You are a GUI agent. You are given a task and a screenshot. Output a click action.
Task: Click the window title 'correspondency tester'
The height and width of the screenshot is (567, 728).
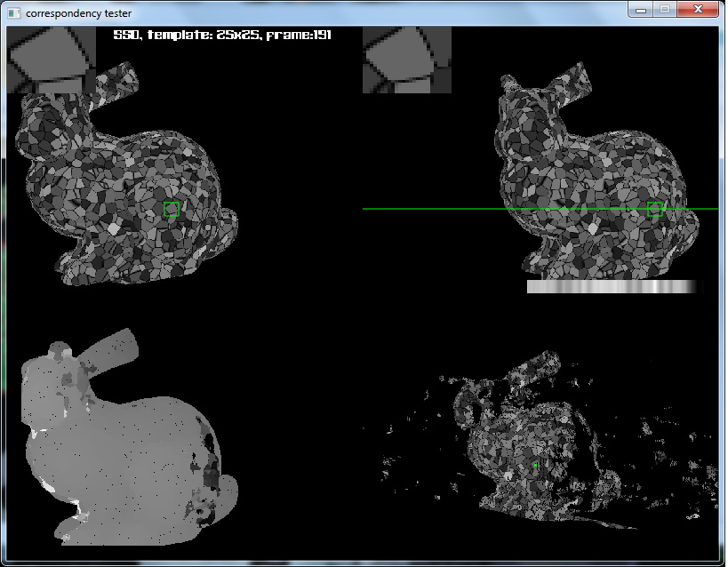[78, 13]
